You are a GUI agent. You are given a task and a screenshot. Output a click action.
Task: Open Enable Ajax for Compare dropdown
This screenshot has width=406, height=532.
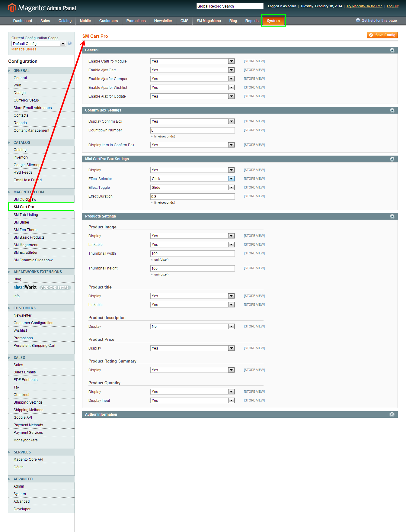tap(192, 79)
